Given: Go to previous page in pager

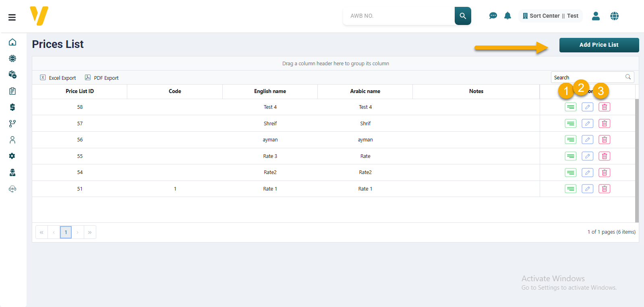Looking at the screenshot, I should (x=54, y=232).
